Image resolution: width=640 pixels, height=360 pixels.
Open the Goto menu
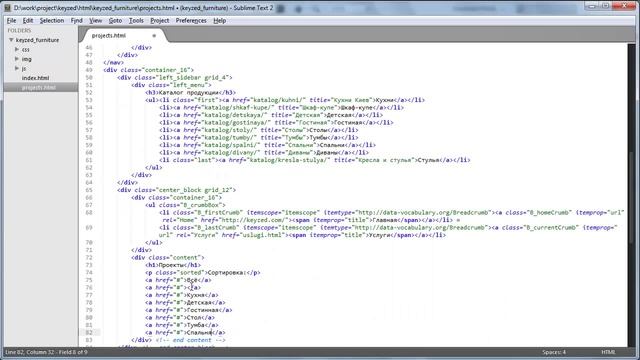[x=116, y=20]
